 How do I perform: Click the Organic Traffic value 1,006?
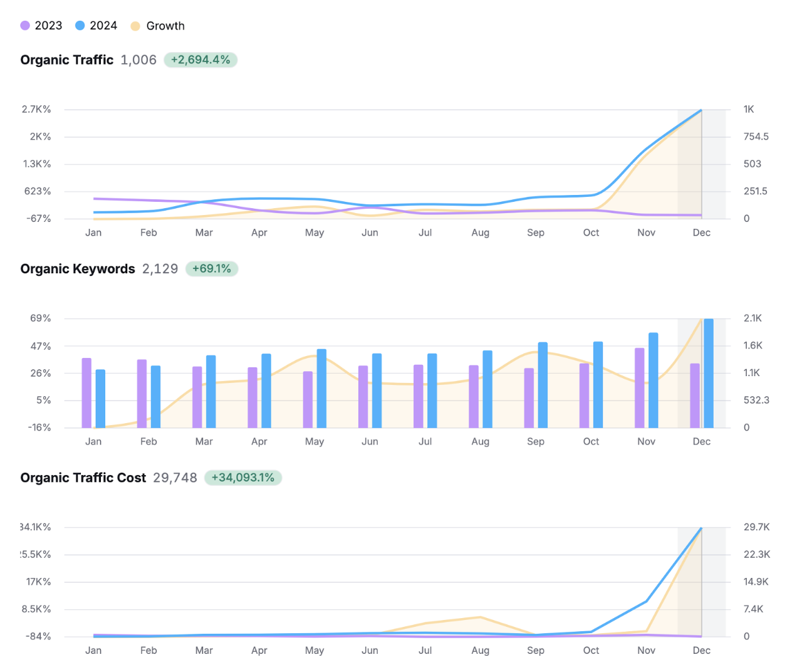point(138,60)
